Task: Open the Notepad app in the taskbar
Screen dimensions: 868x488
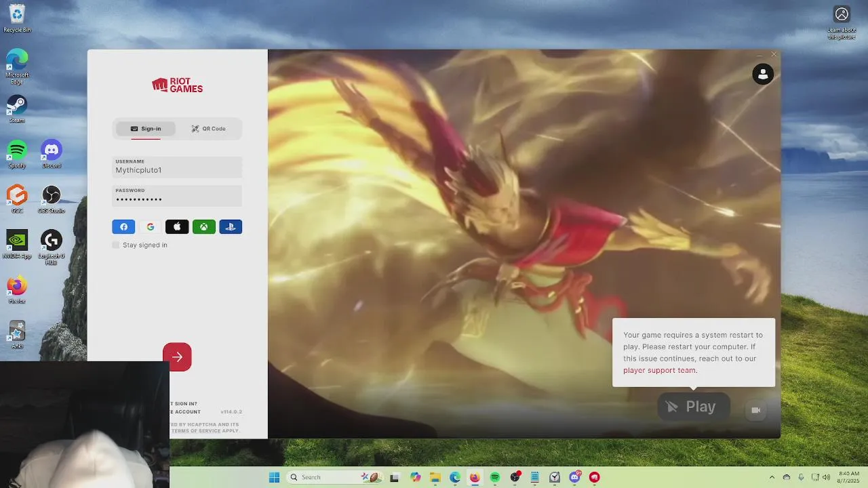Action: [535, 477]
